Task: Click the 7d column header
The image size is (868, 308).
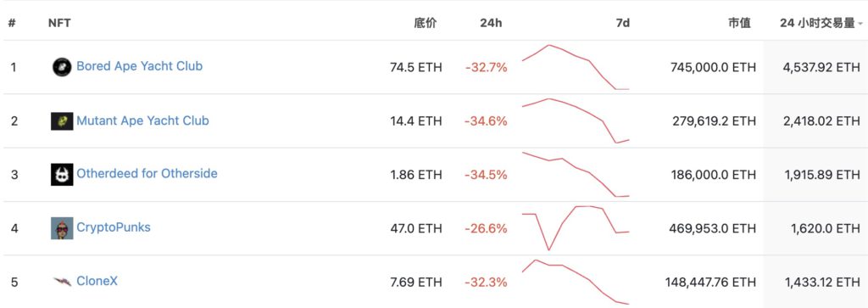Action: click(x=623, y=23)
